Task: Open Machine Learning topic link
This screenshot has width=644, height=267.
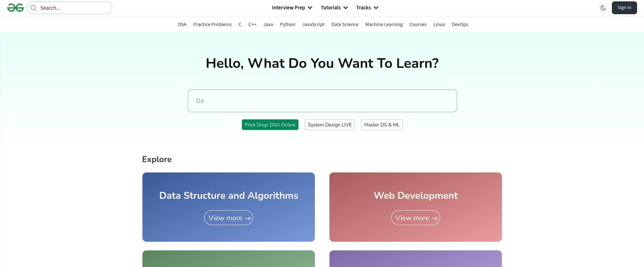Action: (x=384, y=24)
